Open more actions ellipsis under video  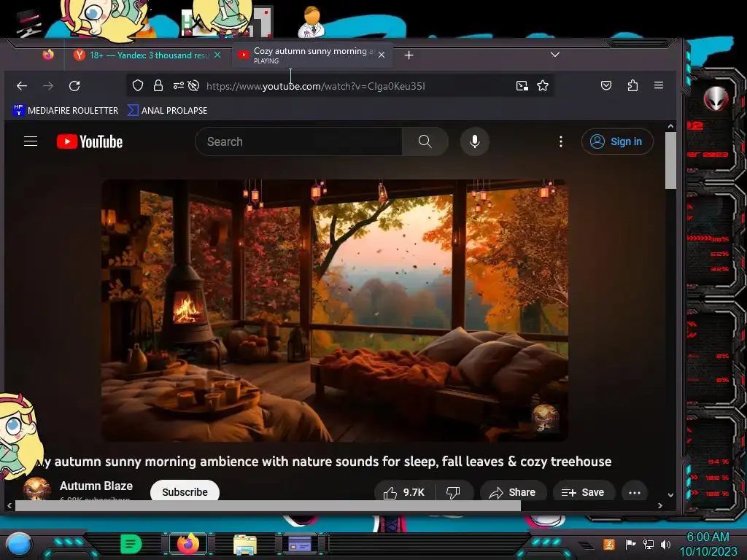click(635, 493)
